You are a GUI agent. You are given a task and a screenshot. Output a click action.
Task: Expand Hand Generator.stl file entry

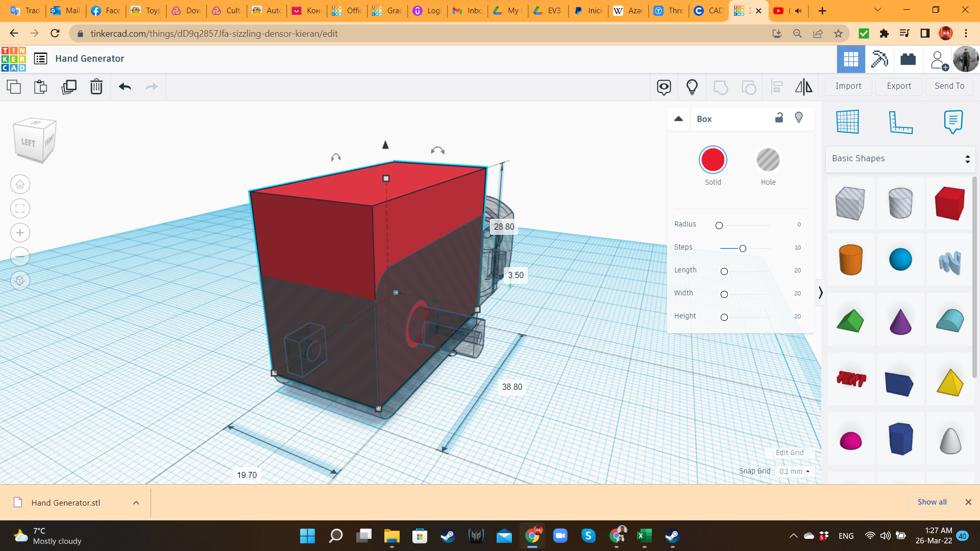(135, 503)
